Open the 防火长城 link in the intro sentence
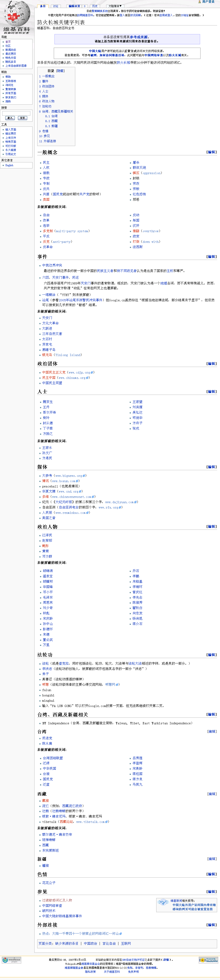 click(x=124, y=62)
